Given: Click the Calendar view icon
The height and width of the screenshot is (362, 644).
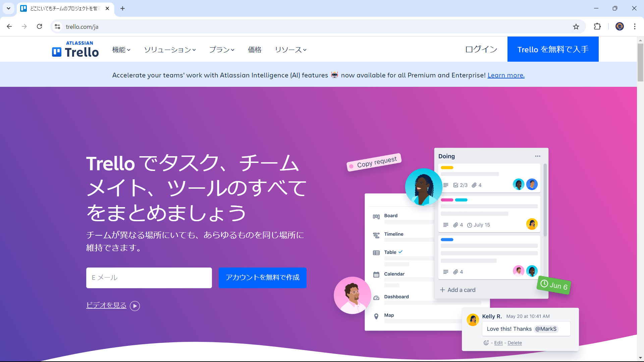Looking at the screenshot, I should (376, 275).
